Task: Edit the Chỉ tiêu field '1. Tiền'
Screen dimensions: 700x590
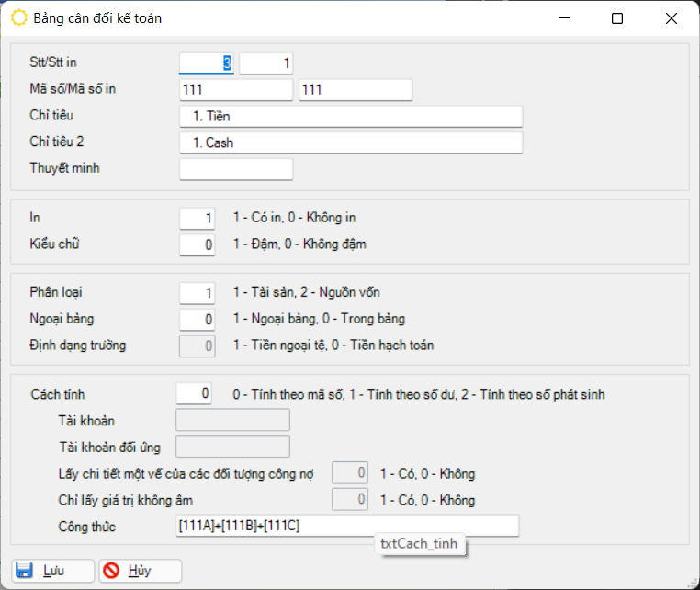Action: [x=351, y=116]
